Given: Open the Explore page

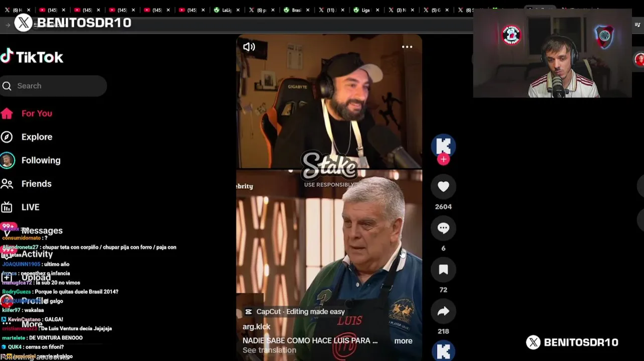Looking at the screenshot, I should tap(37, 137).
